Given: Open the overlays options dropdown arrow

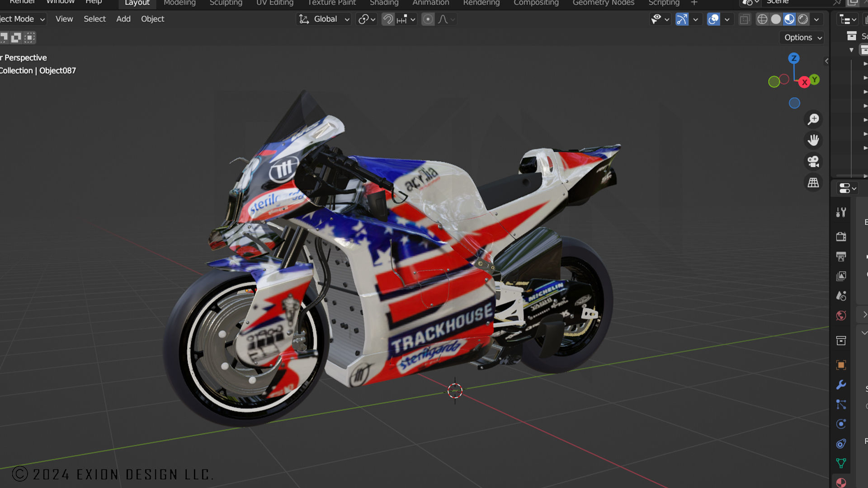Looking at the screenshot, I should click(727, 19).
